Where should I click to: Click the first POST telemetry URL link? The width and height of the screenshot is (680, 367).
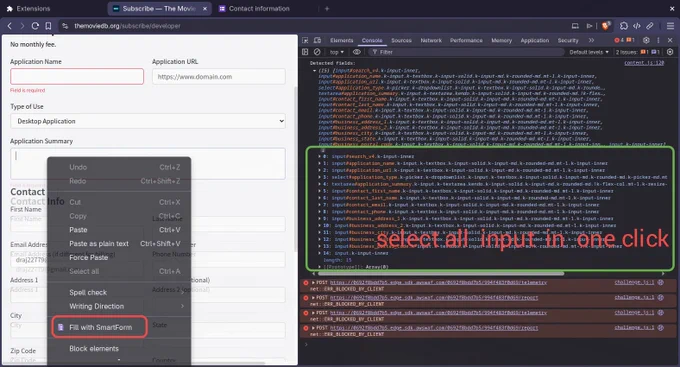438,282
